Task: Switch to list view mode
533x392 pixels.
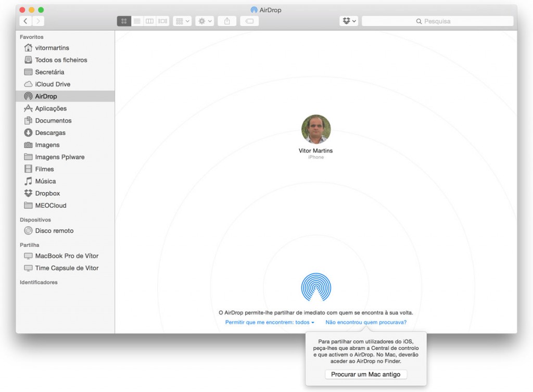Action: click(x=137, y=21)
